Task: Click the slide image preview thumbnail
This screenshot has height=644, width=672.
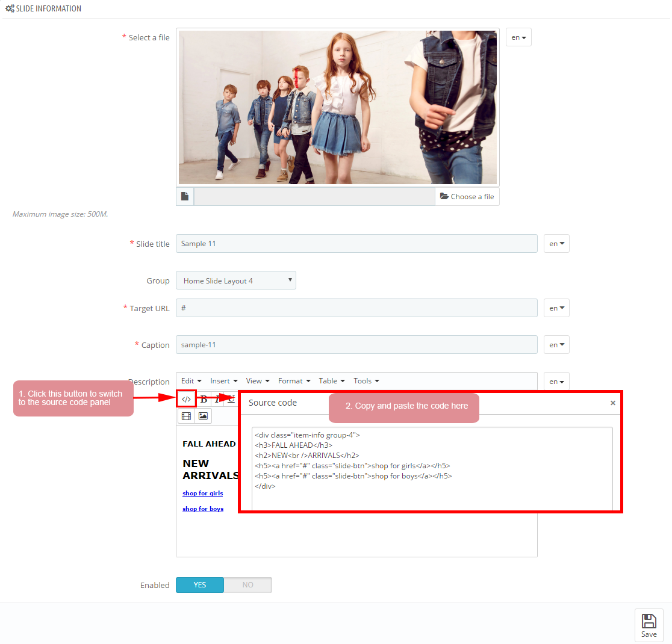Action: point(338,107)
